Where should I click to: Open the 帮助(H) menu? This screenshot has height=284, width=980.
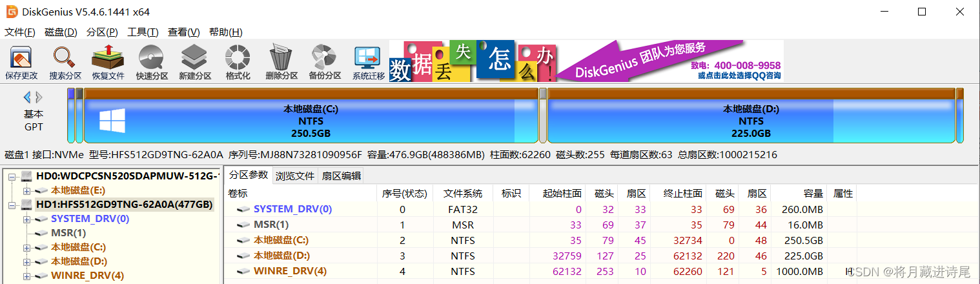[x=226, y=32]
